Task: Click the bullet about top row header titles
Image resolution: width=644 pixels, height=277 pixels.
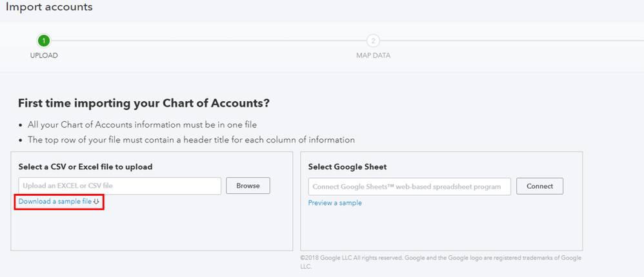Action: [x=191, y=140]
